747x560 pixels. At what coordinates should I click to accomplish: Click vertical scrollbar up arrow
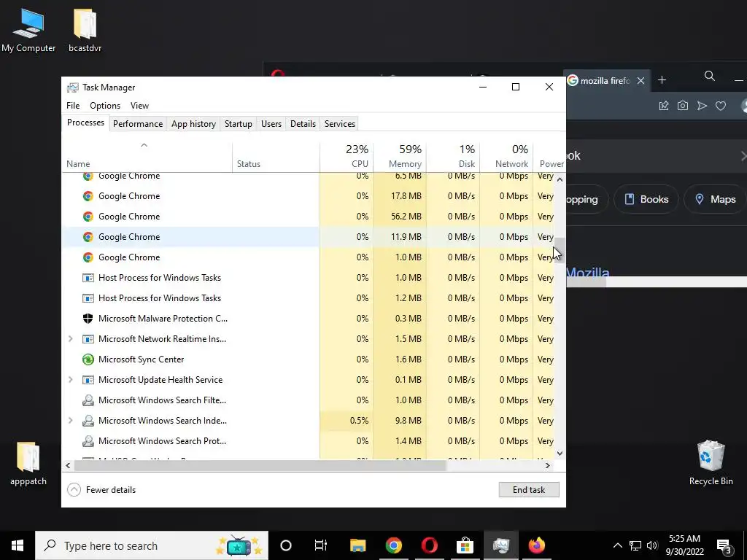560,179
